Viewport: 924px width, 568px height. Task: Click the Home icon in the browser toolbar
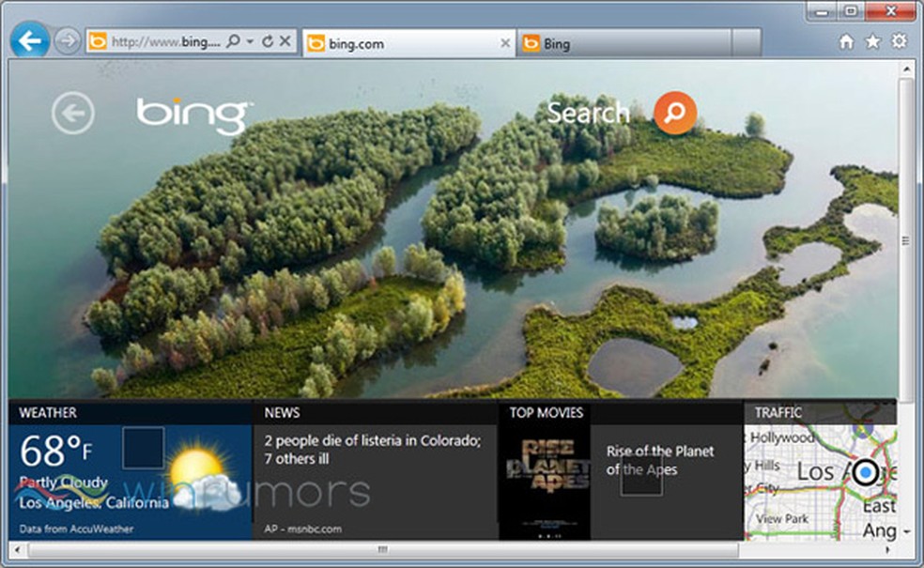tap(847, 42)
